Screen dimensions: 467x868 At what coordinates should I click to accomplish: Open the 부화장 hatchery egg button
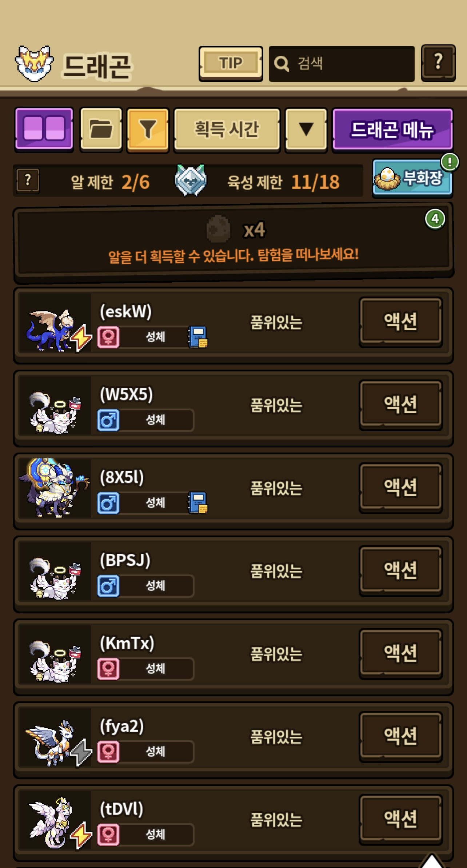coord(412,178)
